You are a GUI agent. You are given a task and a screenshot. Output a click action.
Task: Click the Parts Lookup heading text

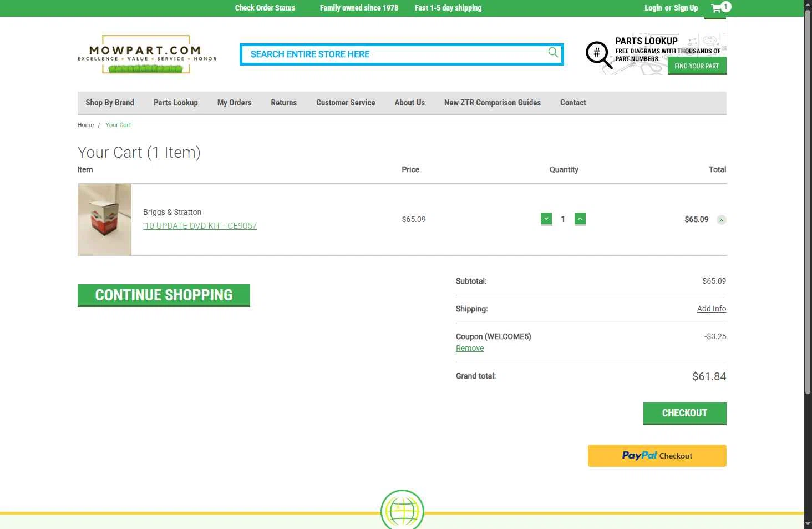[646, 41]
